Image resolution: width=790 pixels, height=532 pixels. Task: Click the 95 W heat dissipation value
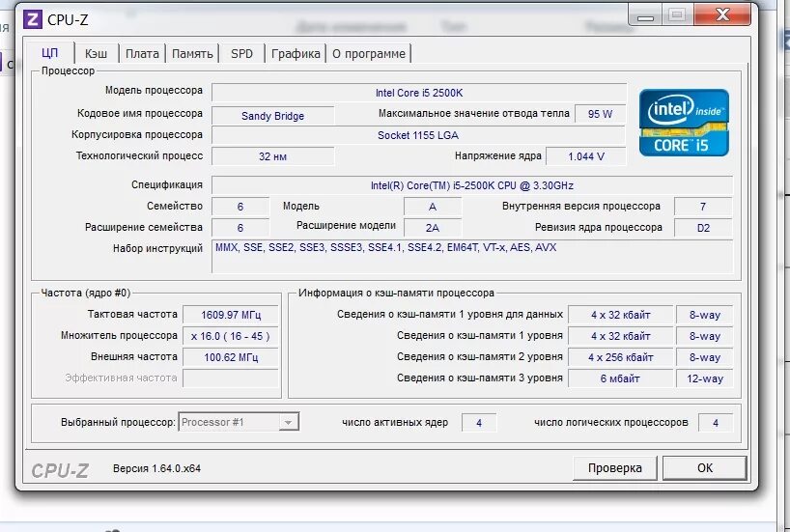[x=600, y=114]
